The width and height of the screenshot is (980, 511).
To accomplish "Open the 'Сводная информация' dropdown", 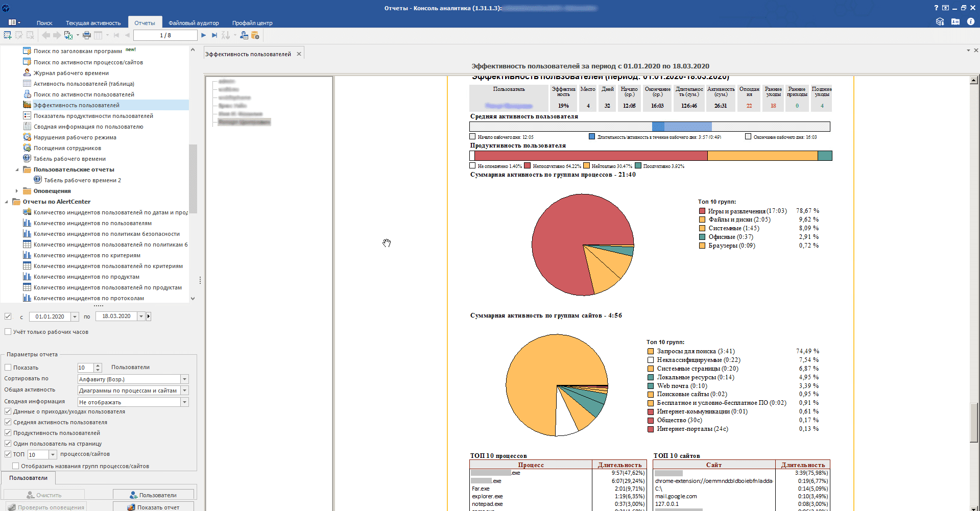I will pyautogui.click(x=184, y=402).
